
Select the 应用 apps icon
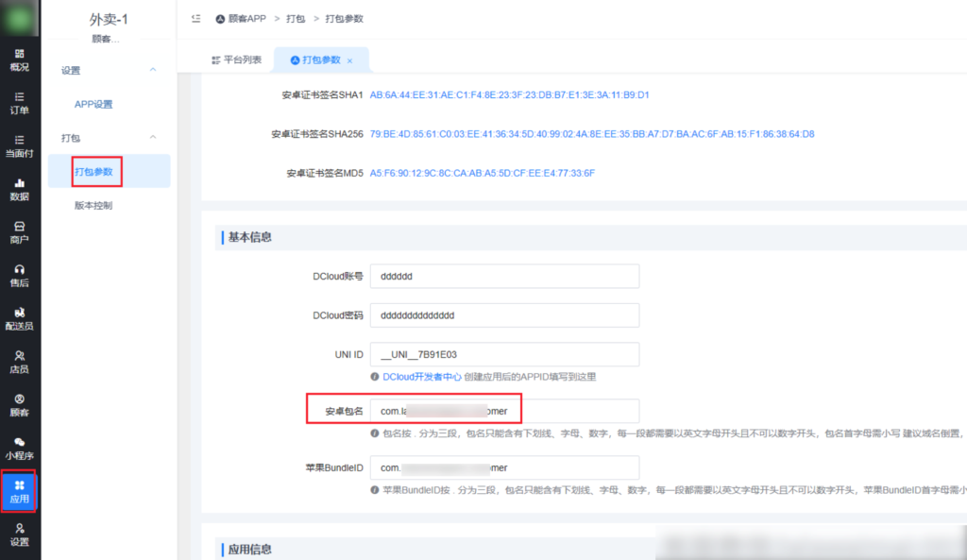click(x=19, y=491)
